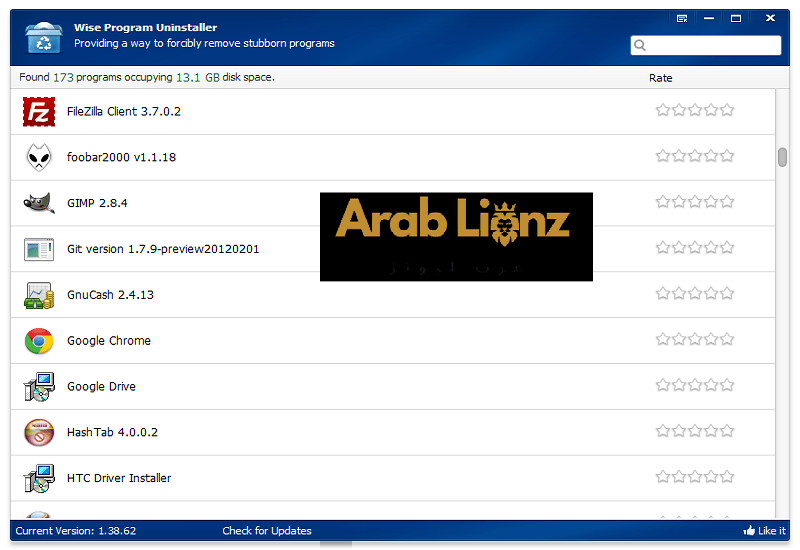Click Current Version: 1.38.62 text
The height and width of the screenshot is (550, 800).
coord(76,531)
